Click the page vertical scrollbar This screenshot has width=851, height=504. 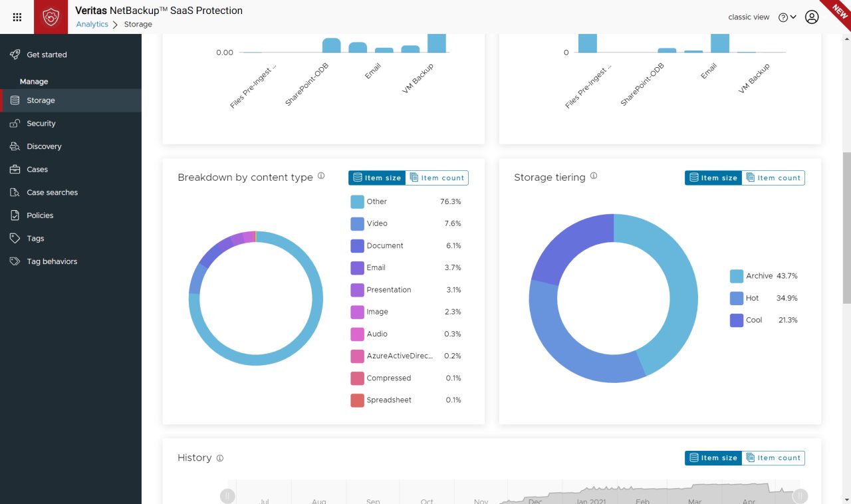click(x=846, y=226)
